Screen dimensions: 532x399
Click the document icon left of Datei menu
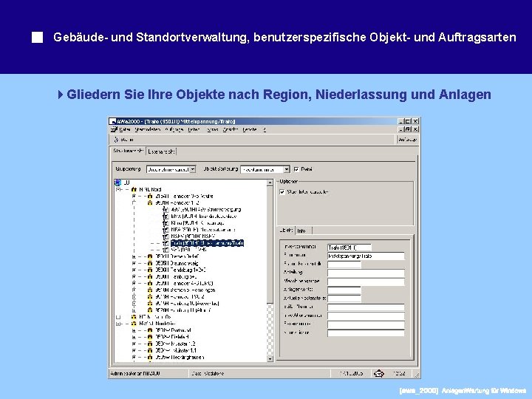(115, 129)
